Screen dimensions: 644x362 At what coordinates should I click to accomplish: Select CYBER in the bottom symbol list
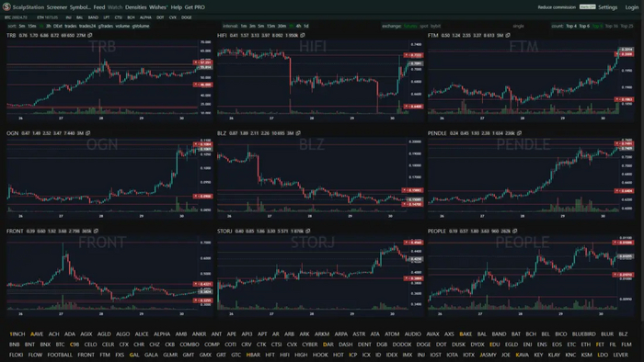pyautogui.click(x=310, y=345)
